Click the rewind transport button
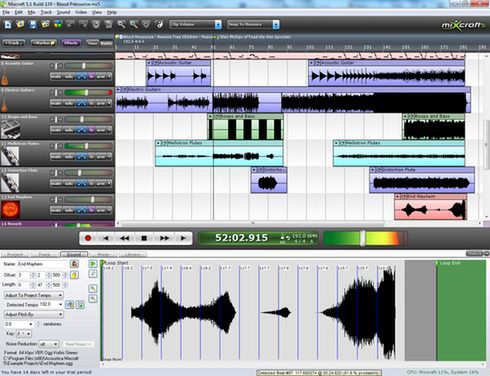 point(125,238)
